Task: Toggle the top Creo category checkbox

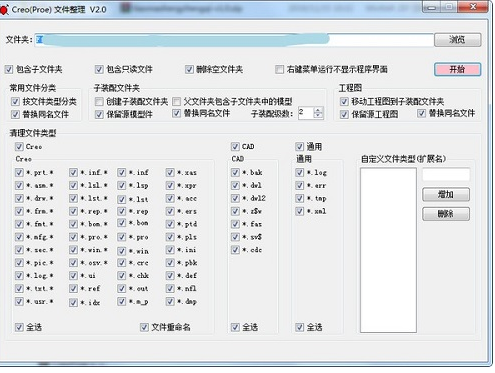Action: point(19,146)
